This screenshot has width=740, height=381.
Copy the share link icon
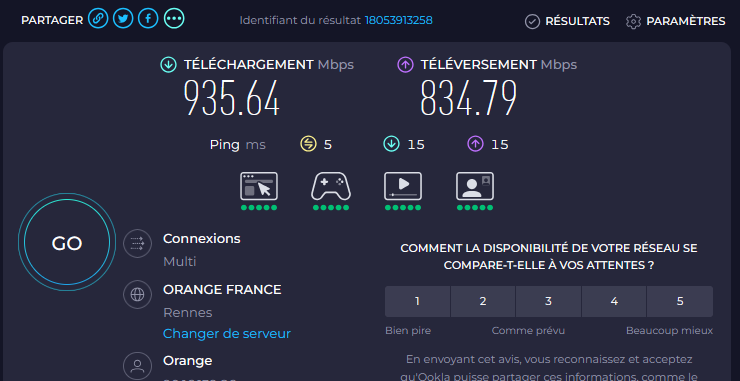(98, 19)
